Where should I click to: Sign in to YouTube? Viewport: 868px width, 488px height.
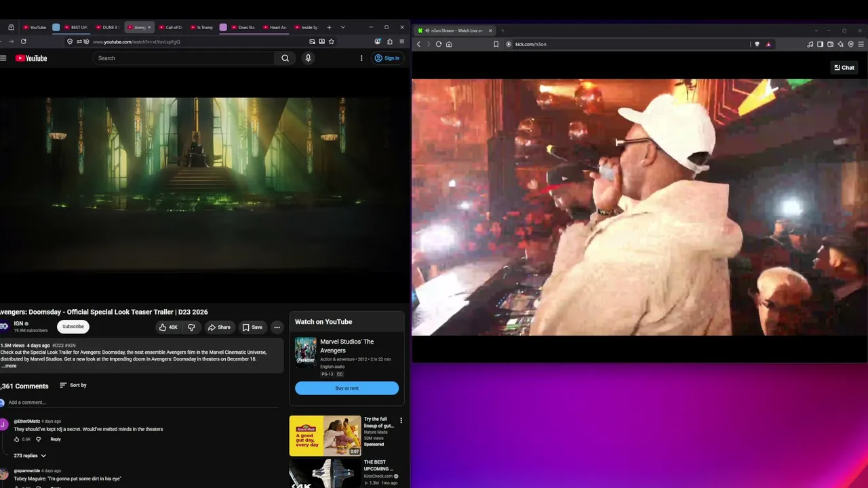[x=387, y=58]
